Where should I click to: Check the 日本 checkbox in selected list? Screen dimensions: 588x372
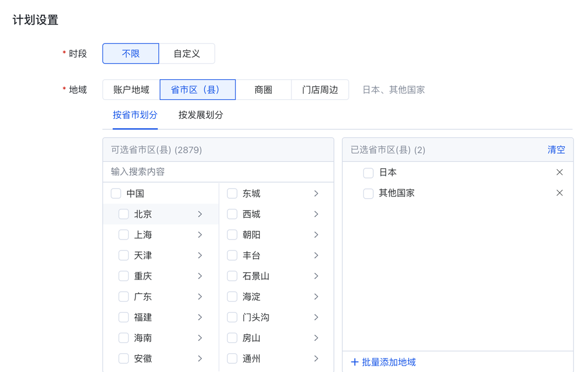pos(368,173)
